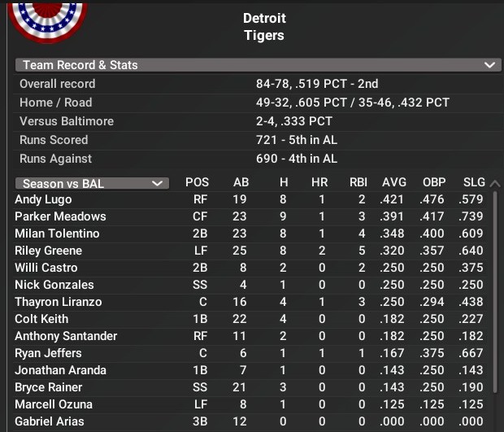504x432 pixels.
Task: Expand the Team Record & Stats chevron
Action: (489, 65)
